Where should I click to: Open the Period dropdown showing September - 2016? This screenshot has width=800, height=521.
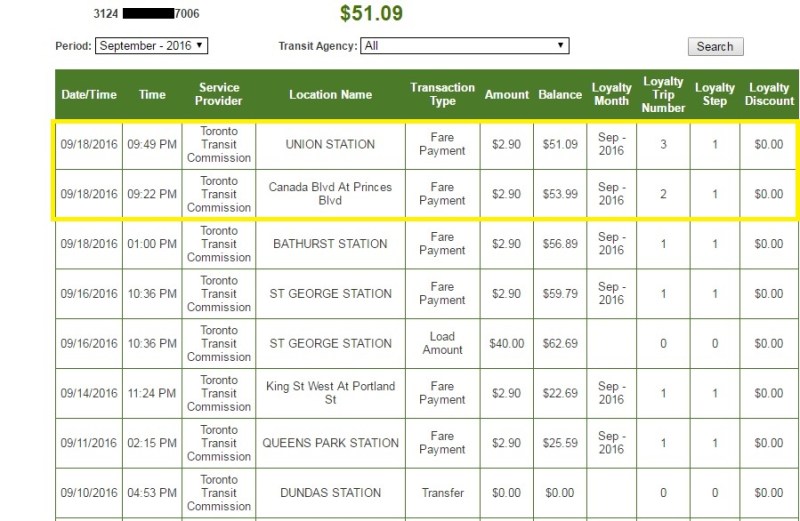[x=151, y=46]
